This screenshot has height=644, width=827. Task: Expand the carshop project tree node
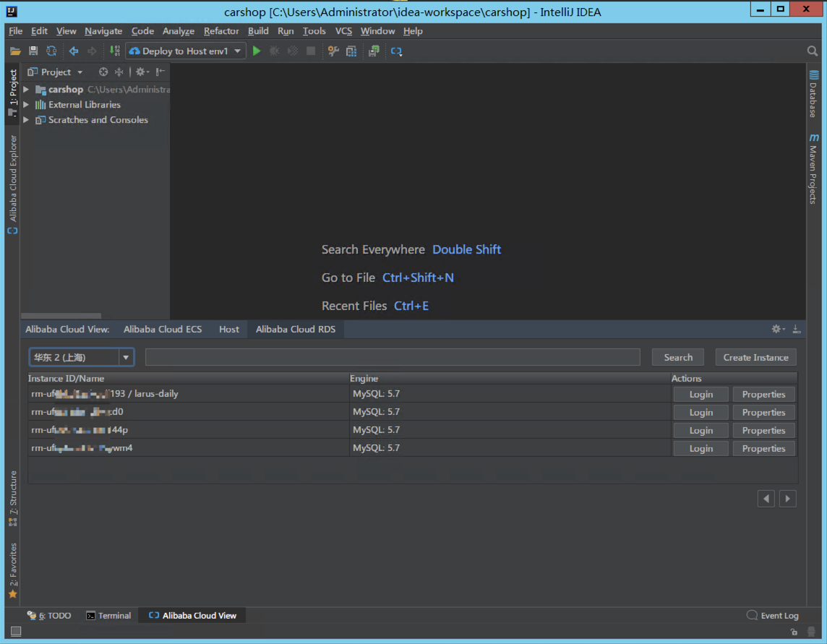[26, 90]
